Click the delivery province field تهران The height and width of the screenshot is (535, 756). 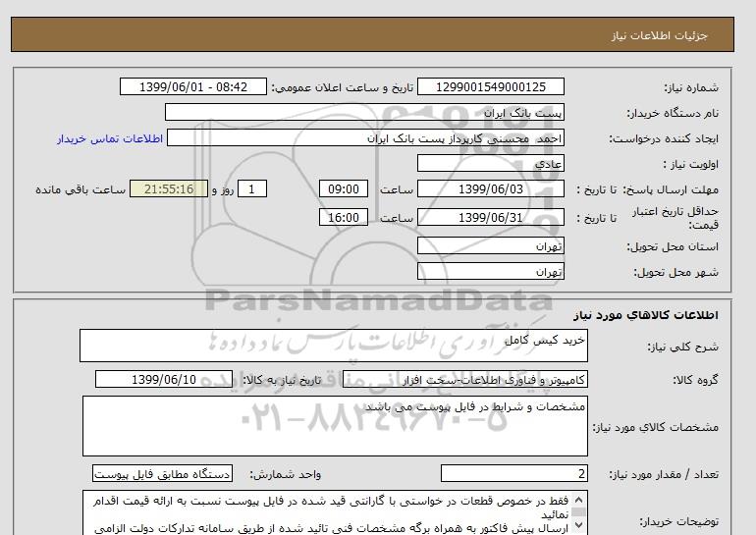pyautogui.click(x=490, y=245)
